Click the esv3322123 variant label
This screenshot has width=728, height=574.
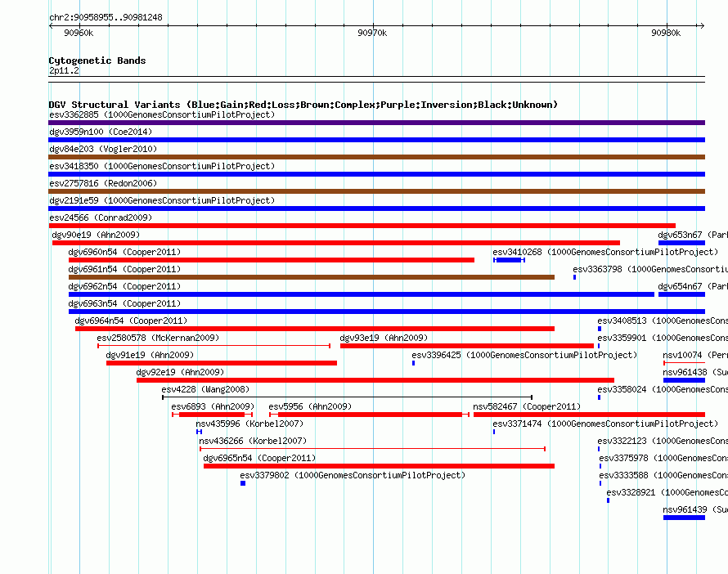pos(663,441)
